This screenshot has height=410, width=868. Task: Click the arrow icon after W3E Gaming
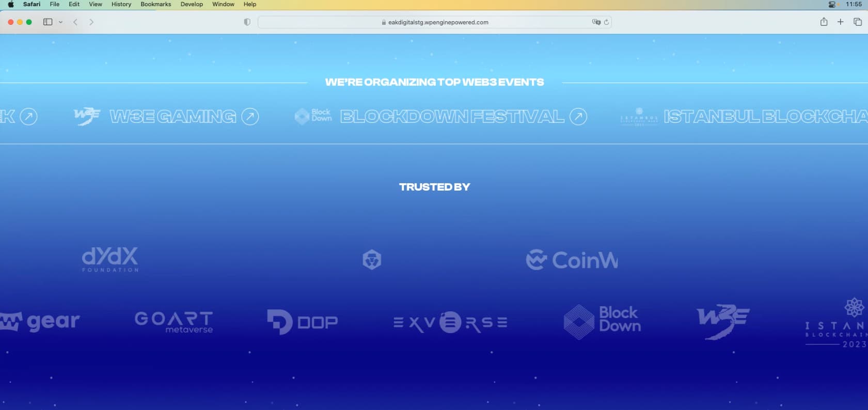pos(250,117)
